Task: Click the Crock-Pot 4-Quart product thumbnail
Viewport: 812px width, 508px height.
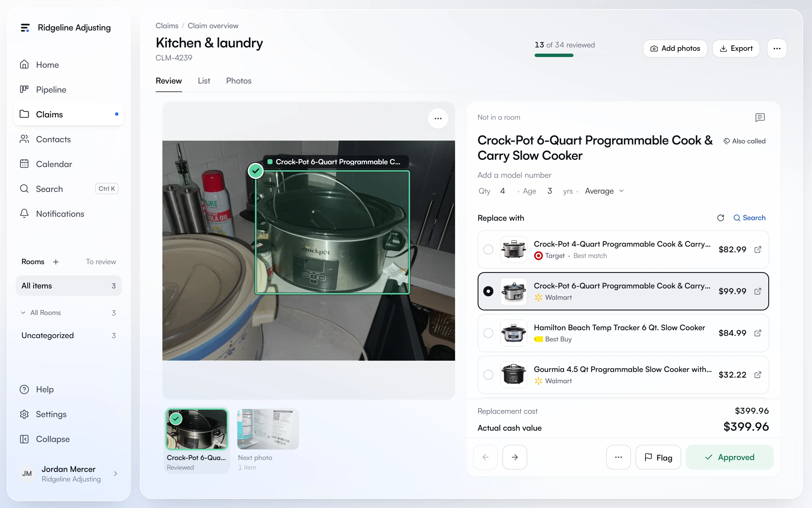Action: click(513, 249)
